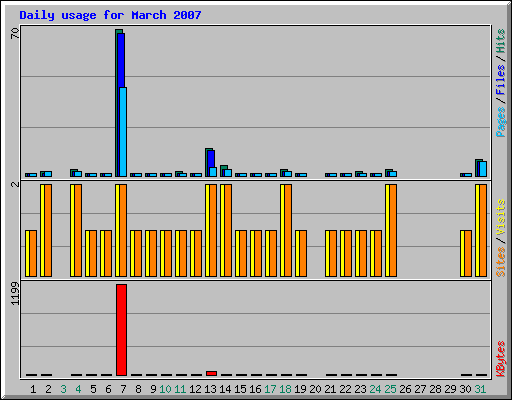Click green day label '31' on the x-axis

coord(480,389)
